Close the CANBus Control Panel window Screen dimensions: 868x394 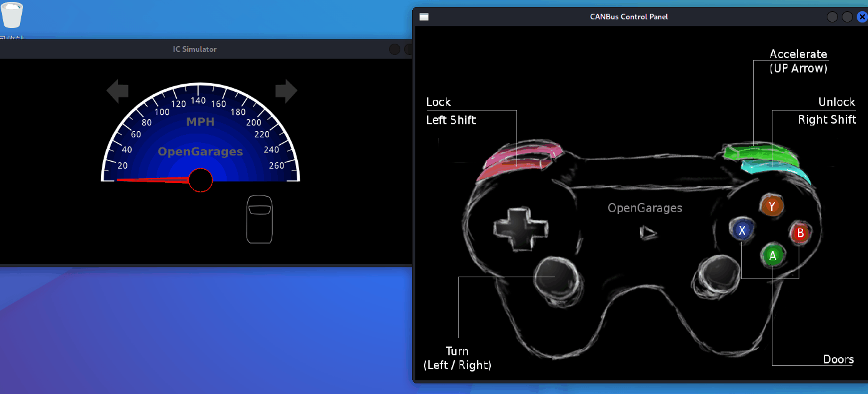(862, 17)
